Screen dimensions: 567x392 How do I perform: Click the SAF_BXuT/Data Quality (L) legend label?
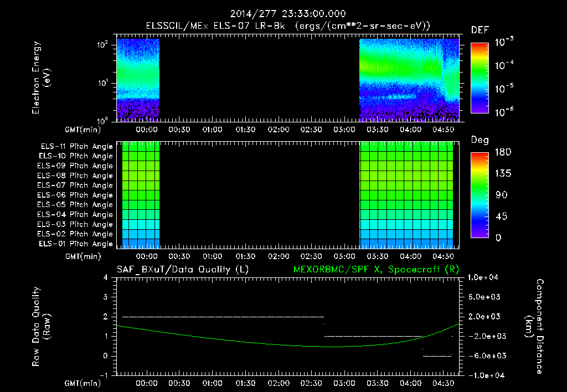(x=183, y=270)
